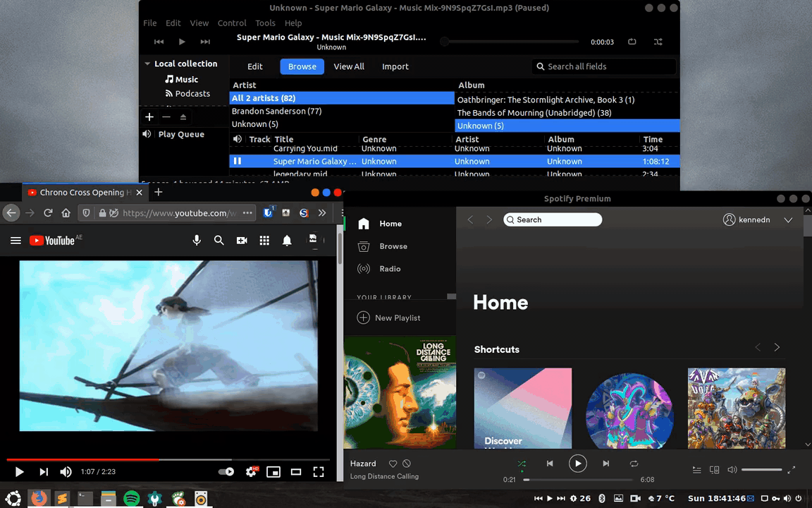The width and height of the screenshot is (812, 508).
Task: Open page actions ellipsis in address bar
Action: (x=247, y=212)
